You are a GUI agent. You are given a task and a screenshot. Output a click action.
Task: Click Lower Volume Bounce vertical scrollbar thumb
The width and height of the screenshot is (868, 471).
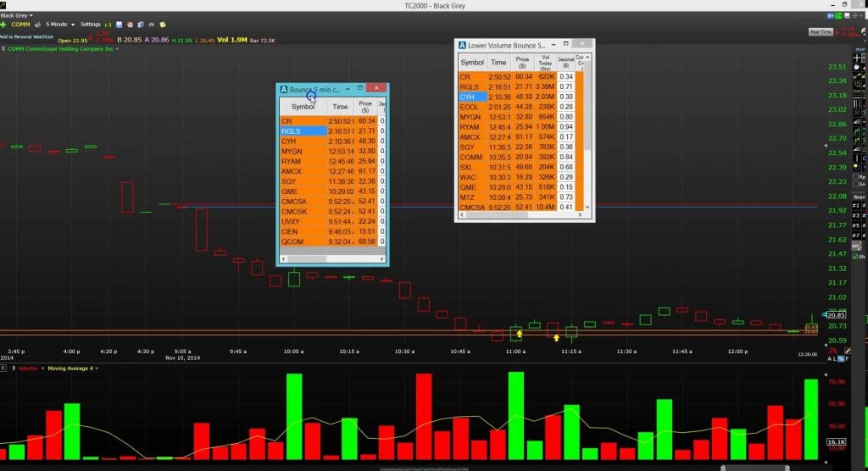587,105
